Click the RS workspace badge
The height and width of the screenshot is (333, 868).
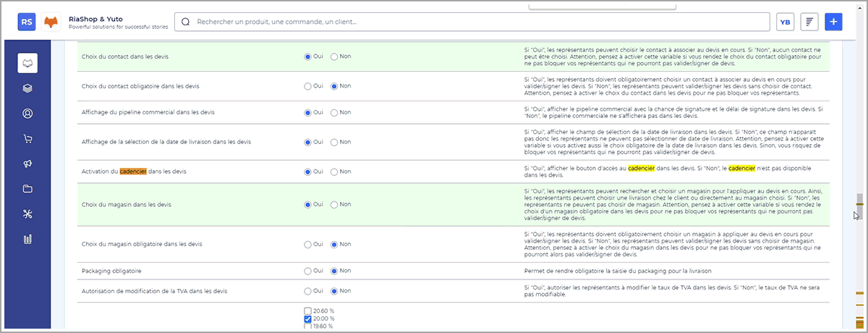point(27,22)
